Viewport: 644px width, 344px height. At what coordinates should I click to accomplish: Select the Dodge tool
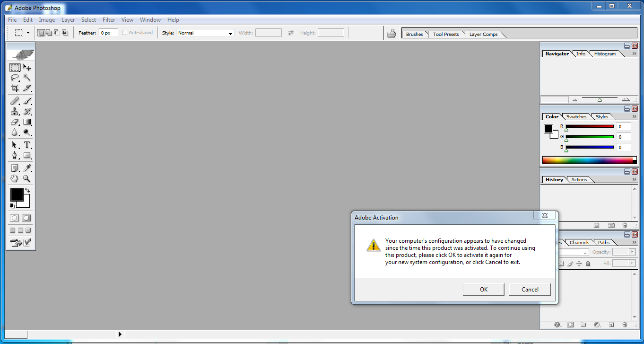(x=27, y=132)
